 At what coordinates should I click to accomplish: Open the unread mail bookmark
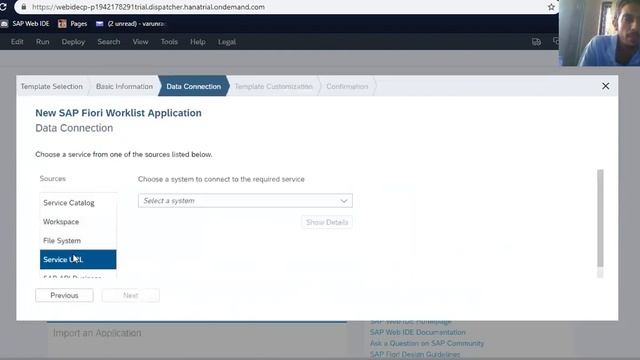pos(130,24)
